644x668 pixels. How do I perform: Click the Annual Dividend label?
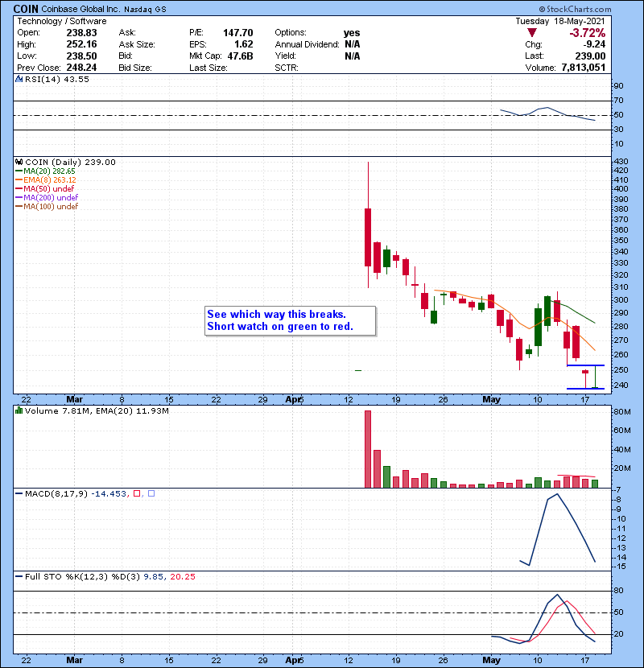pos(307,44)
